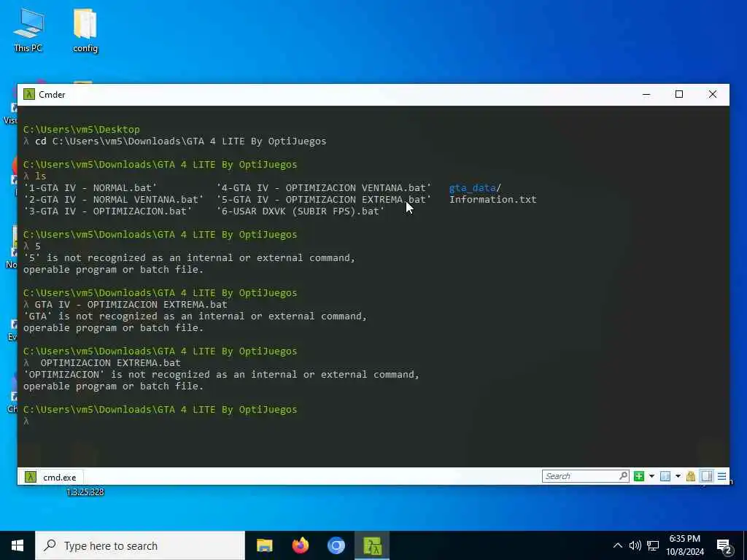Open the This PC desktop icon
Viewport: 747px width, 560px height.
(x=28, y=31)
